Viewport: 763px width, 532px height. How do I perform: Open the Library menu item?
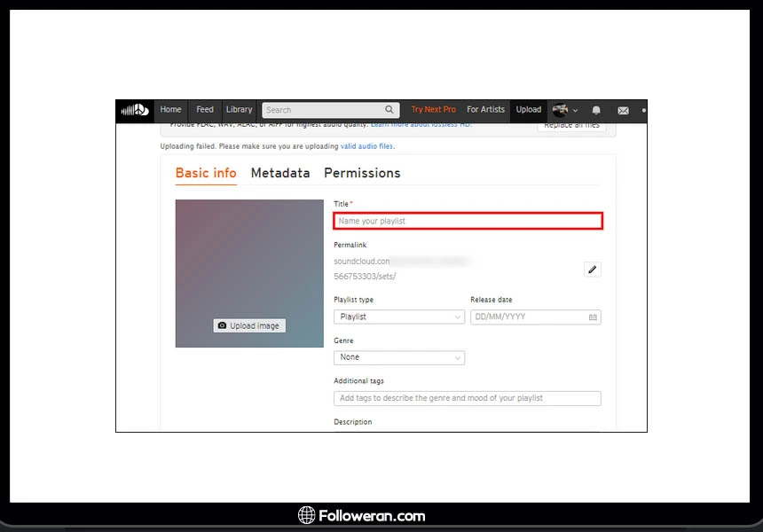[239, 110]
